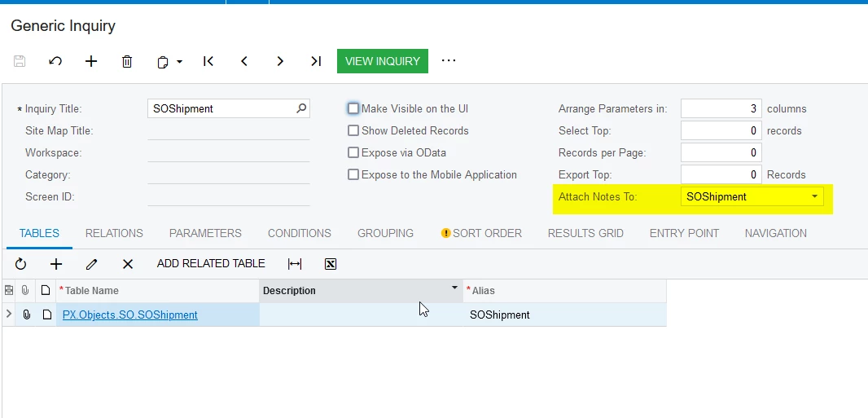Open the PX.Objects.SO.SOShipment link
868x418 pixels.
(130, 315)
